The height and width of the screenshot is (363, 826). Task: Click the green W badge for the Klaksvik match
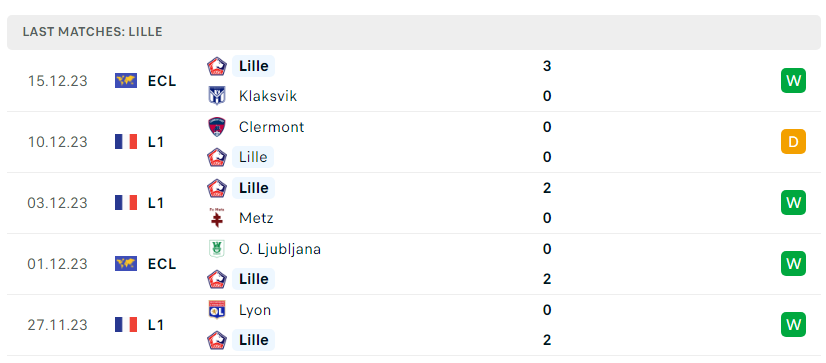click(x=793, y=81)
